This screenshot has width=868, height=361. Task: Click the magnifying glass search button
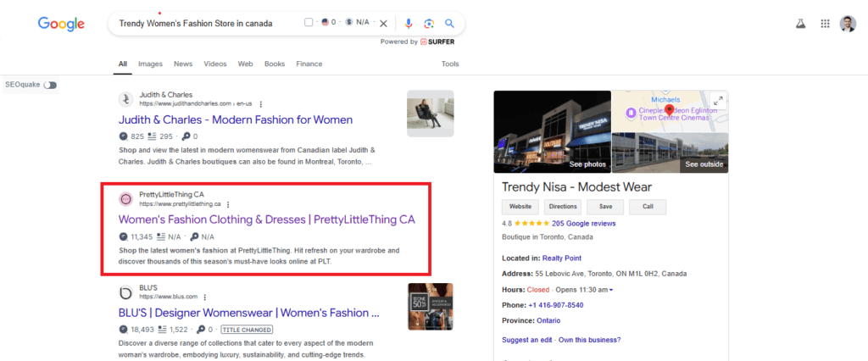(449, 24)
